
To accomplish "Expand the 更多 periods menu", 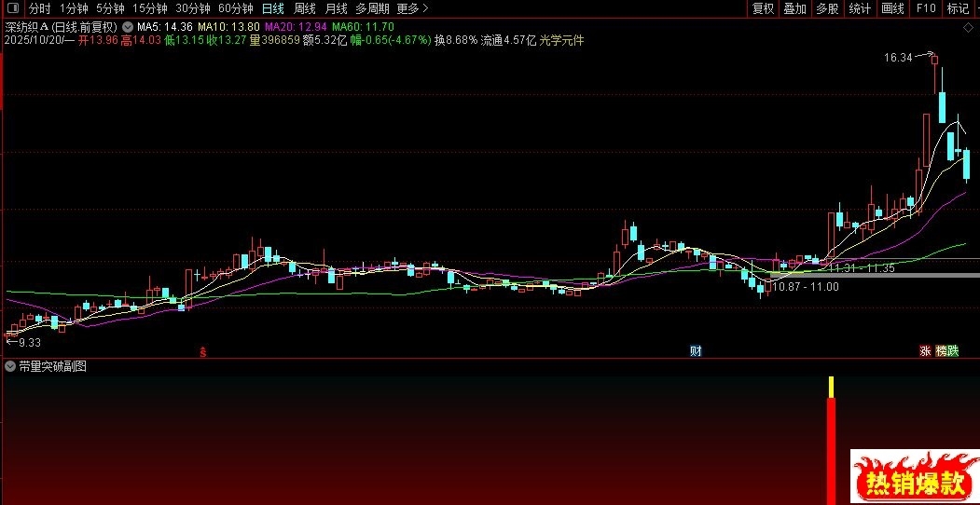I will tap(412, 8).
